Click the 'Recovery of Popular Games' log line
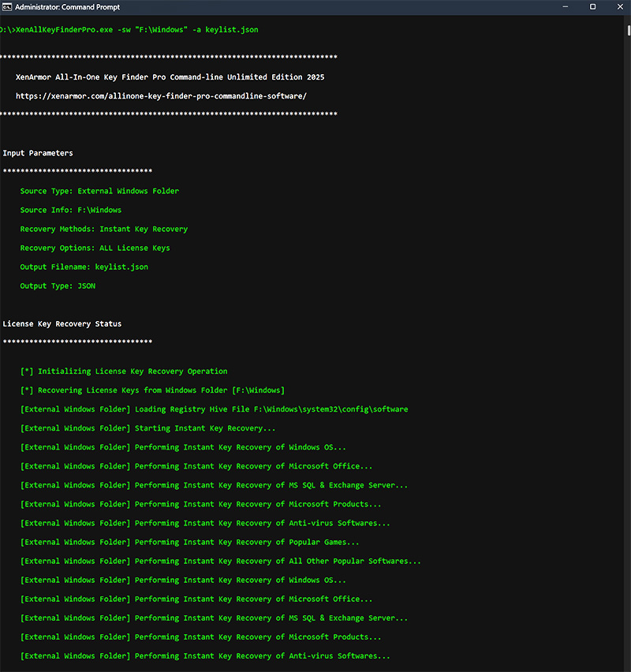This screenshot has width=631, height=672. click(x=189, y=542)
